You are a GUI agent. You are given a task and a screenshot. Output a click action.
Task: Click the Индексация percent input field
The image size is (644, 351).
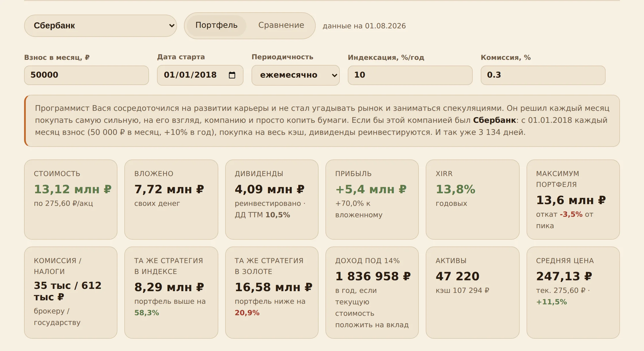[x=410, y=75]
